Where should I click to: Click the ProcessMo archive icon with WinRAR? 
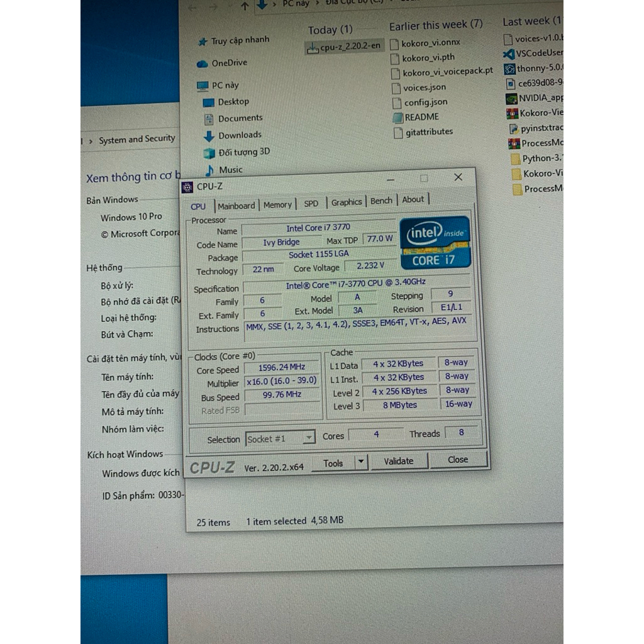514,144
